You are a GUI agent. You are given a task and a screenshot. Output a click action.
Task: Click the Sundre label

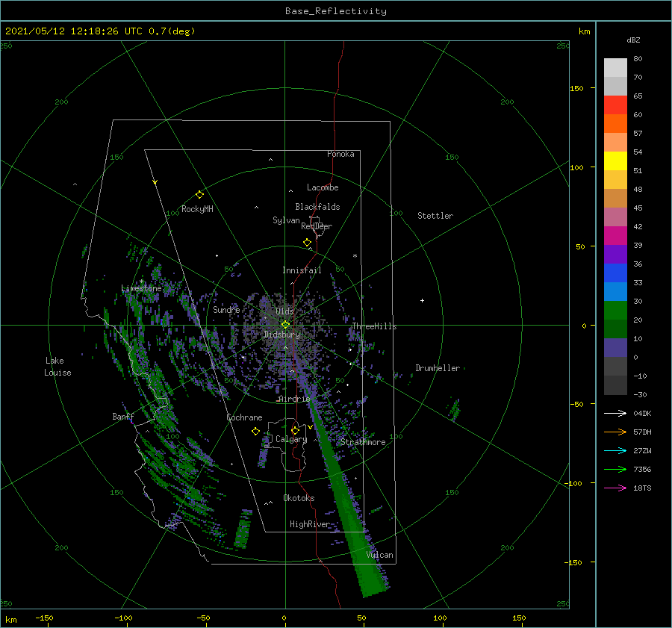tap(226, 309)
